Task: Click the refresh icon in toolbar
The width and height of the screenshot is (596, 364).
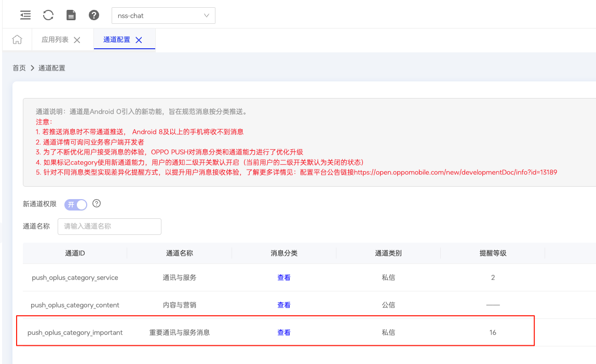Action: coord(48,15)
